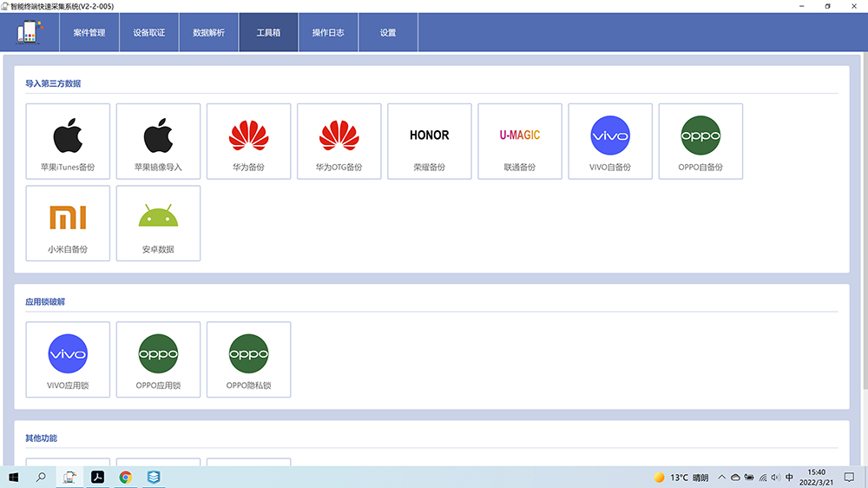
Task: Open HONOR 荣耀备份 tile
Action: (430, 142)
